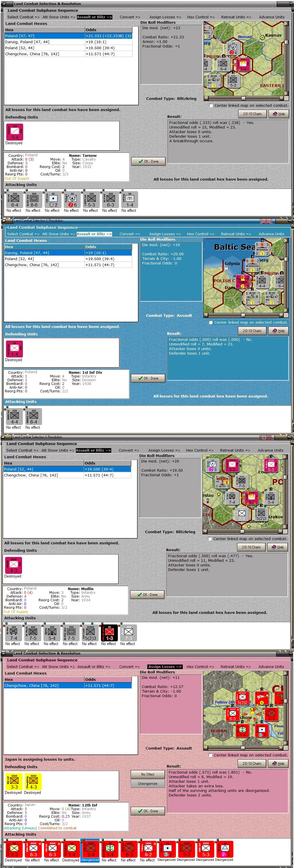
Task: Go to Hex Control step in Modlin window
Action: [x=200, y=450]
